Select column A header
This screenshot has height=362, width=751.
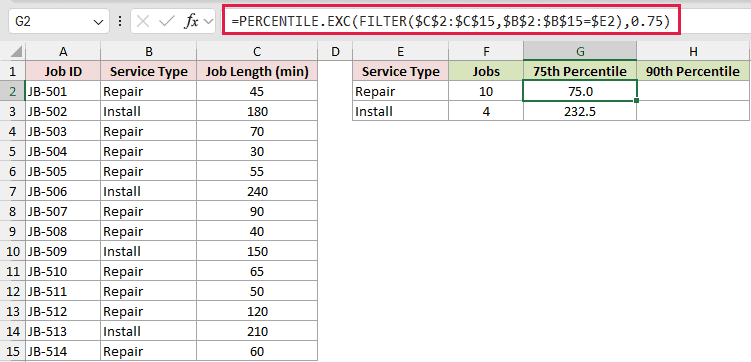tap(63, 51)
